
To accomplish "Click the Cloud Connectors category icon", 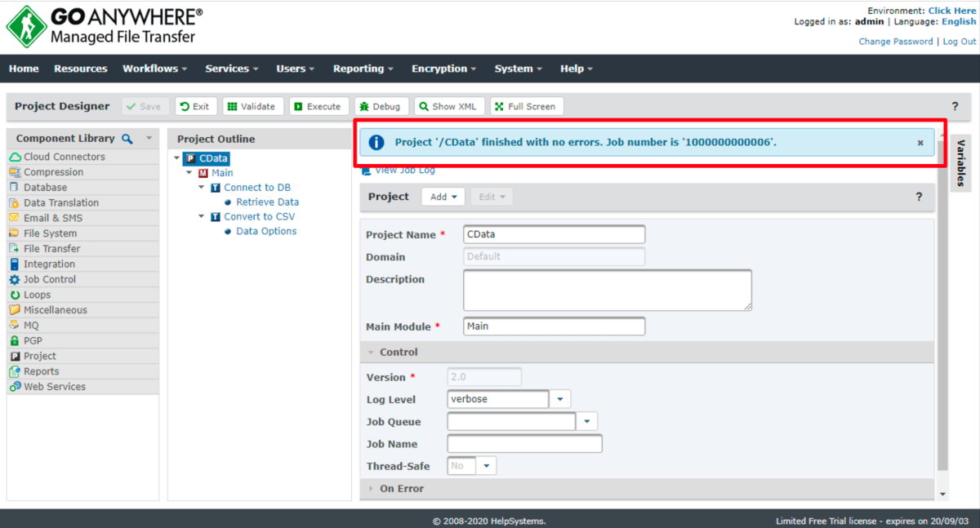I will [15, 157].
